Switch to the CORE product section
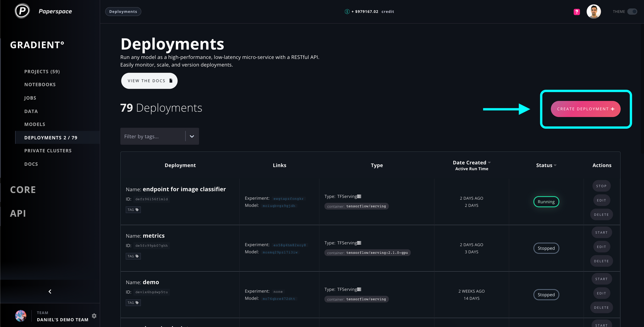The width and height of the screenshot is (644, 327). click(x=23, y=190)
